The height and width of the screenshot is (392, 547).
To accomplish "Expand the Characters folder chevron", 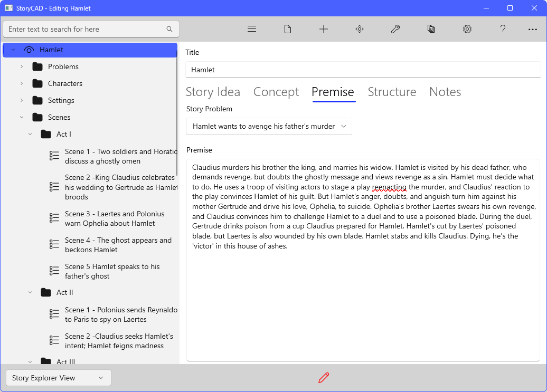I will [22, 83].
